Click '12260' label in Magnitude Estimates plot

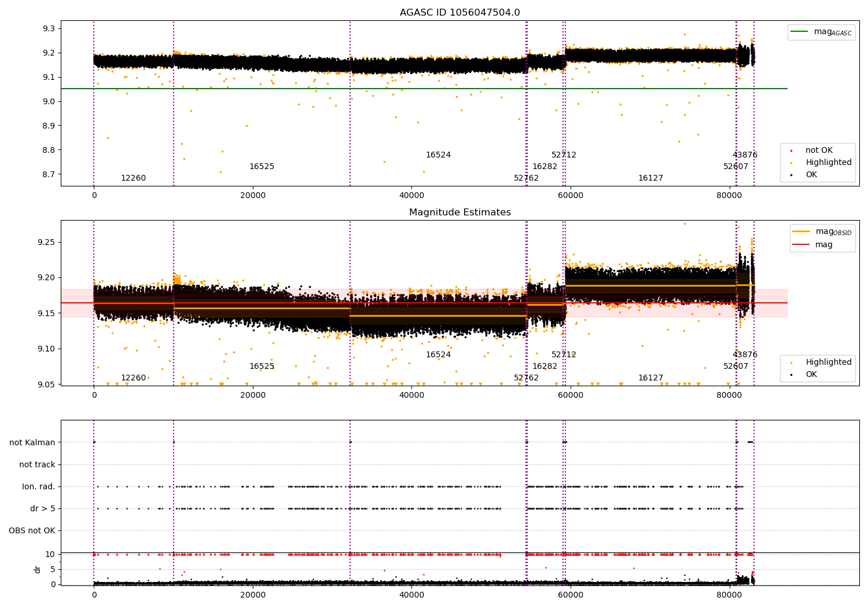(x=133, y=378)
